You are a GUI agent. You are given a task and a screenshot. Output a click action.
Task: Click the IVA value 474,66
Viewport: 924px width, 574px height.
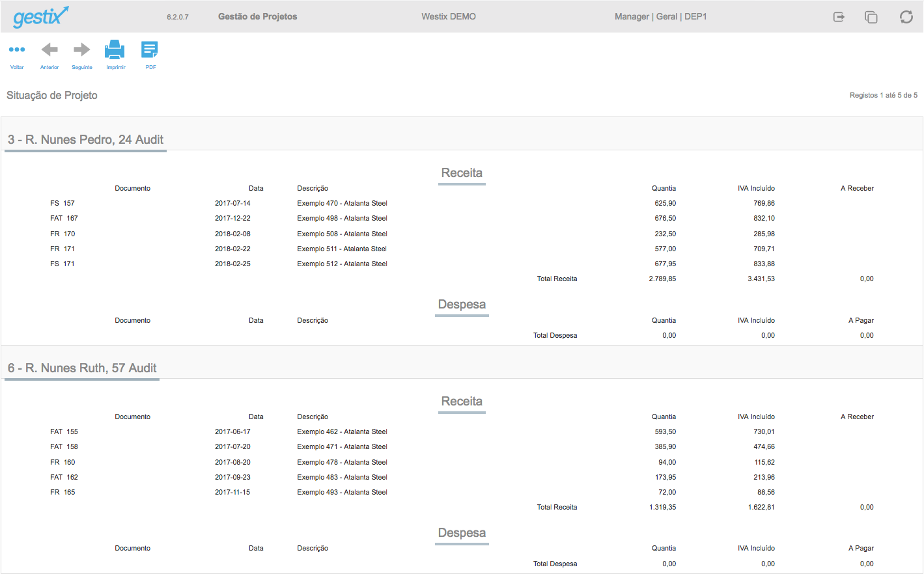pos(764,446)
